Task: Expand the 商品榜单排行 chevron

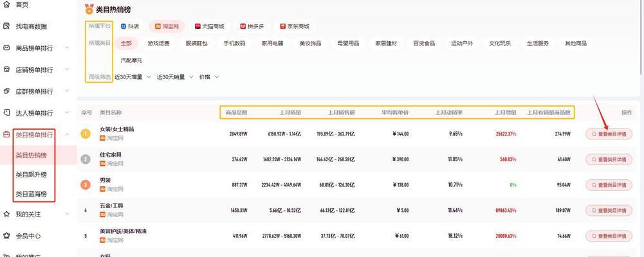Action: [x=67, y=48]
